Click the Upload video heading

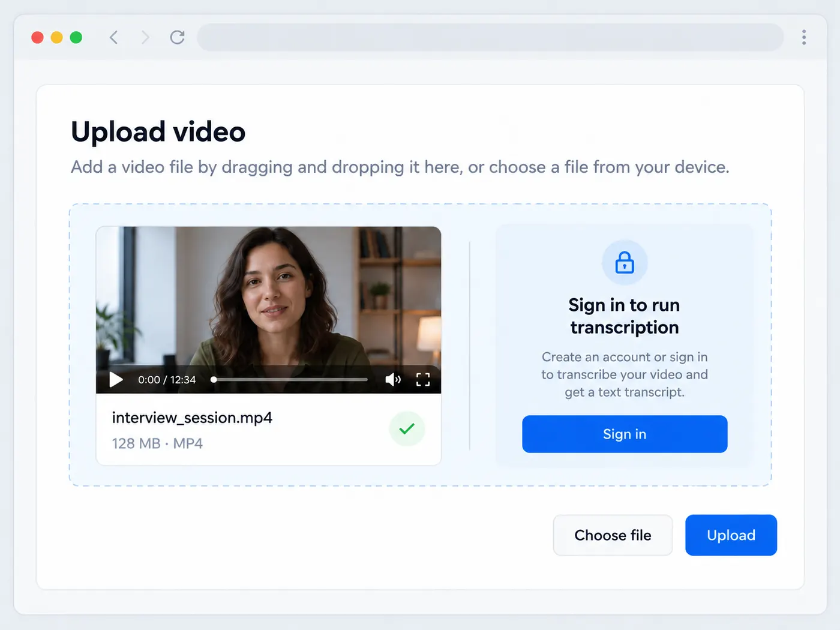[158, 132]
